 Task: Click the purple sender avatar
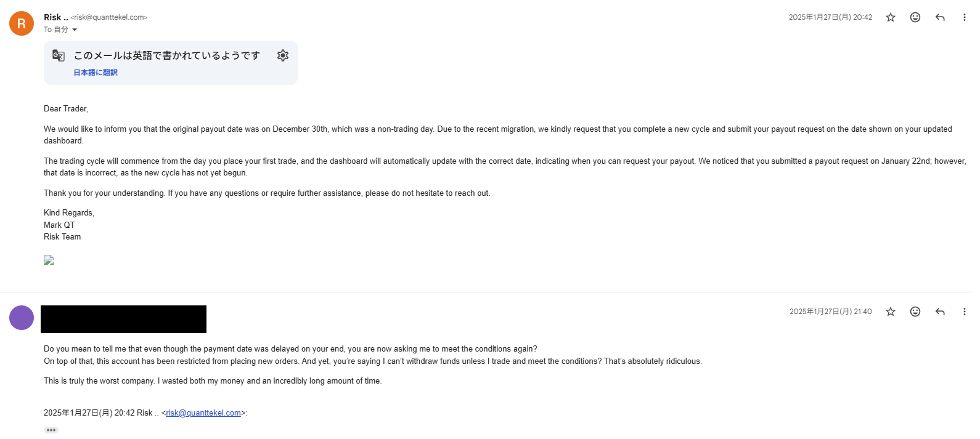tap(22, 318)
